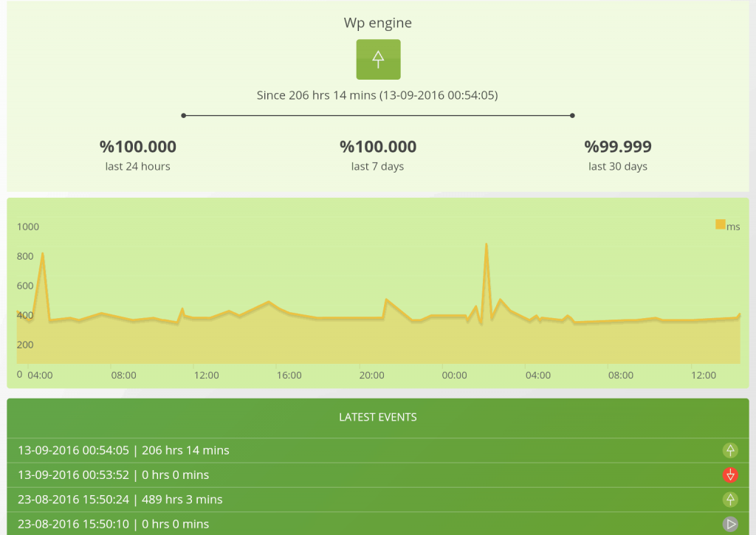Click the 00:00 x-axis time label
The image size is (756, 535).
click(x=455, y=375)
